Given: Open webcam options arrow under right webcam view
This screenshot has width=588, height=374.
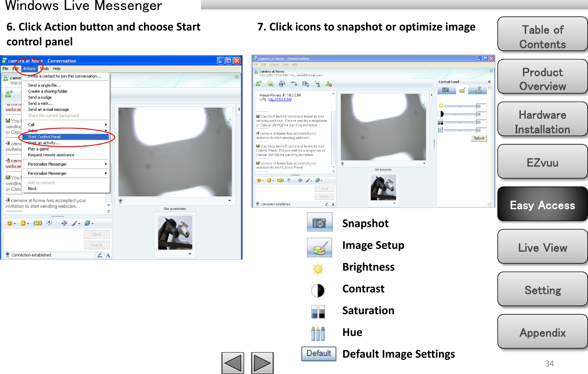Looking at the screenshot, I should tap(424, 164).
